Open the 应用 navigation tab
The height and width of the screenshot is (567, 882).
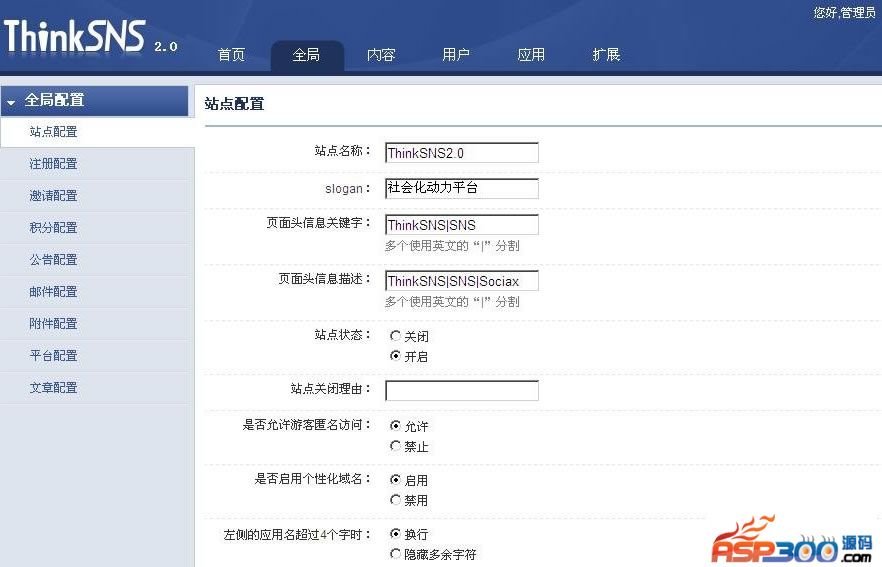[531, 55]
